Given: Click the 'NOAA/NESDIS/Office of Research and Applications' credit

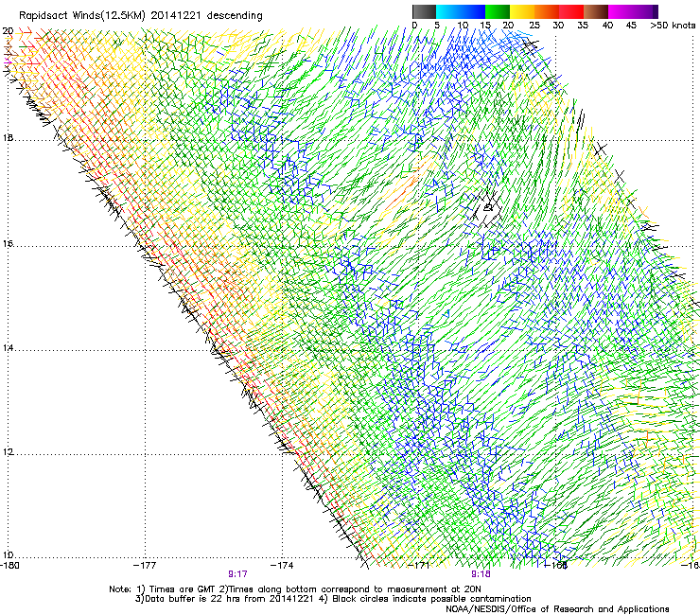Looking at the screenshot, I should (557, 609).
